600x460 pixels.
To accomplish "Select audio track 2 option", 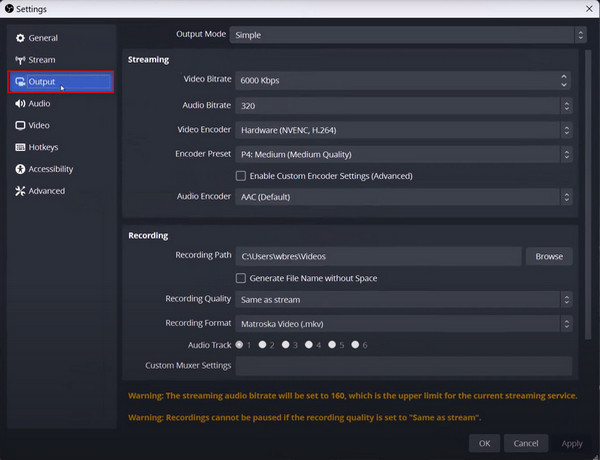I will tap(262, 345).
